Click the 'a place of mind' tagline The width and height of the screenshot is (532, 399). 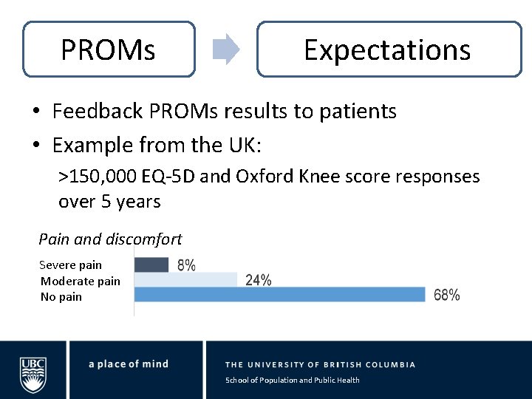click(x=129, y=364)
